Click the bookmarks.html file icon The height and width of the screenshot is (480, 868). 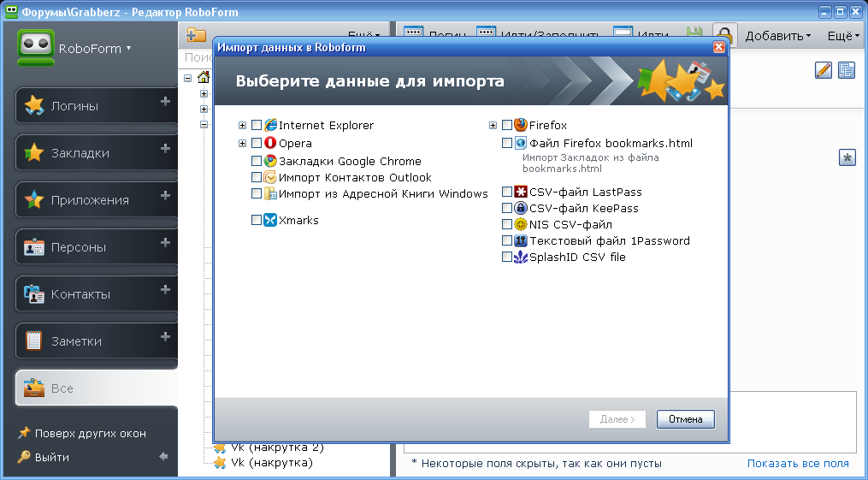tap(520, 143)
